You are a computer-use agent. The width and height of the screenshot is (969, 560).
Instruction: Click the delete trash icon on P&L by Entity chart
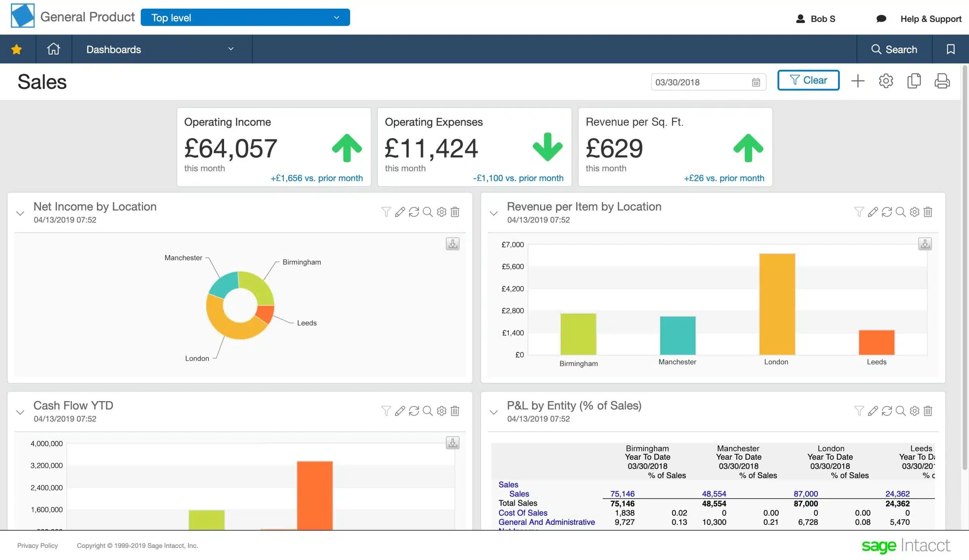[928, 411]
